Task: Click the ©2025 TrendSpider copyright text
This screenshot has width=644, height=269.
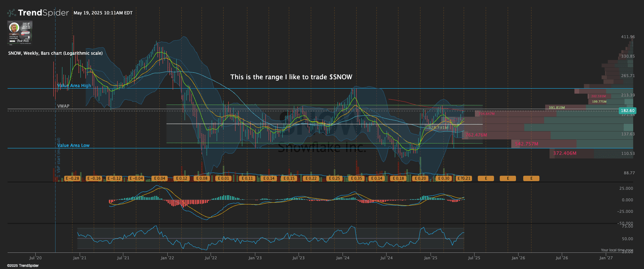Action: (x=23, y=266)
